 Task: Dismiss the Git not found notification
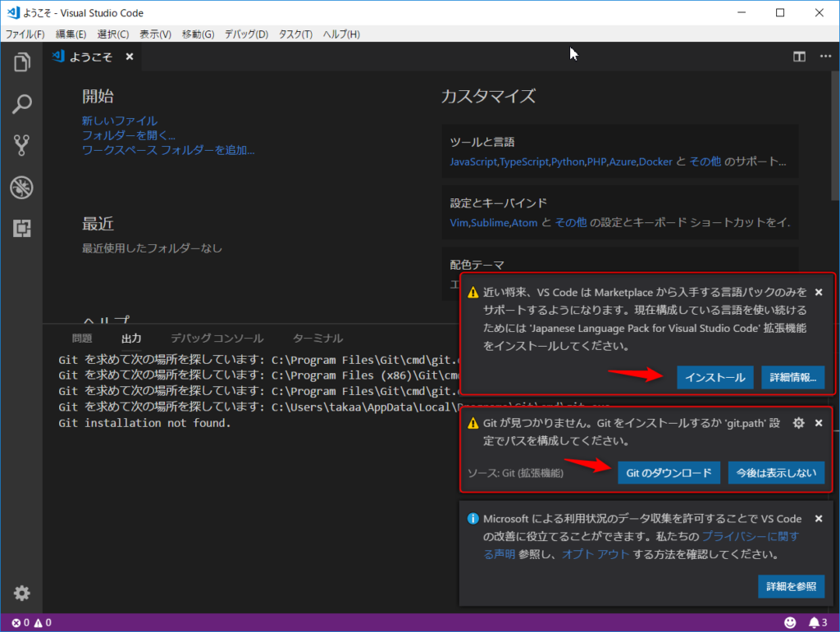coord(819,423)
